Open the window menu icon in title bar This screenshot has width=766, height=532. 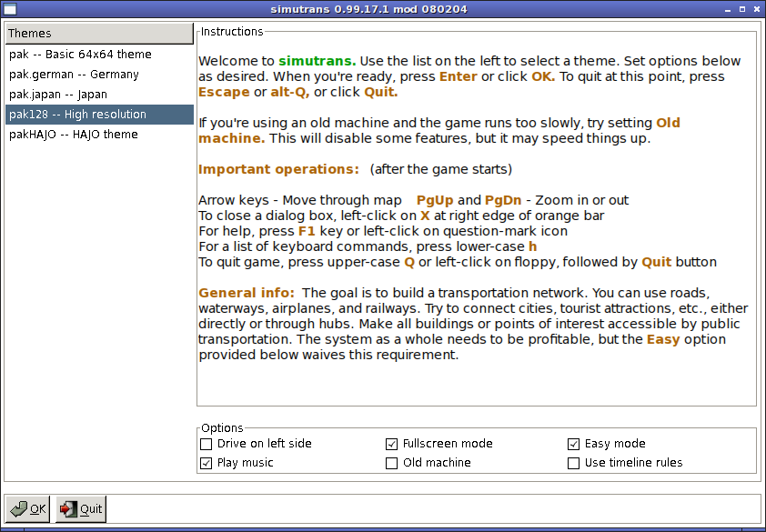click(x=10, y=9)
